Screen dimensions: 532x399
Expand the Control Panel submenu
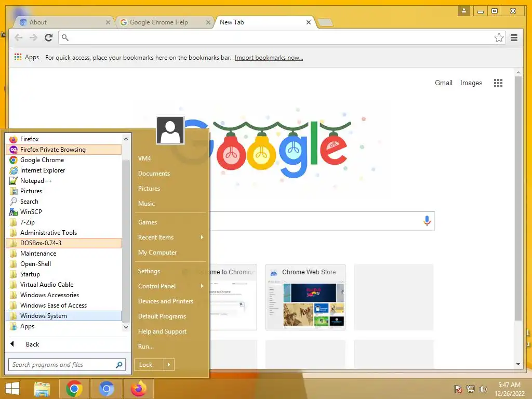tap(170, 286)
